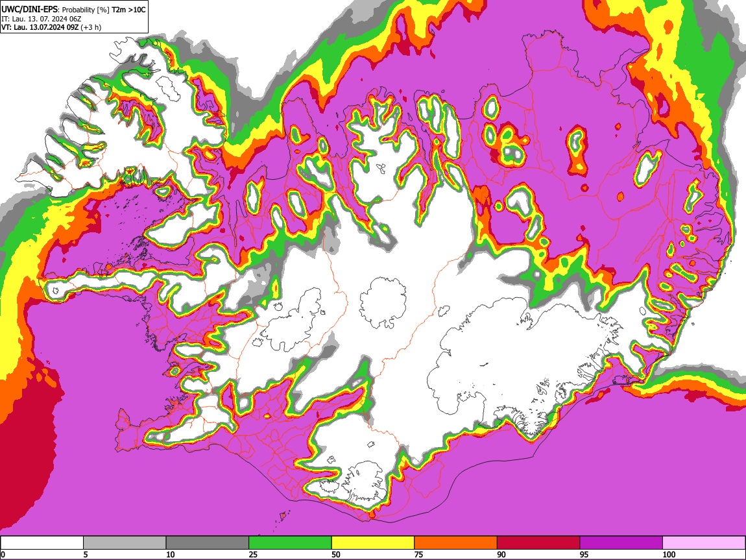
Task: Click the VT: Lau. 13.07.2024 09Z line
Action: pyautogui.click(x=40, y=27)
